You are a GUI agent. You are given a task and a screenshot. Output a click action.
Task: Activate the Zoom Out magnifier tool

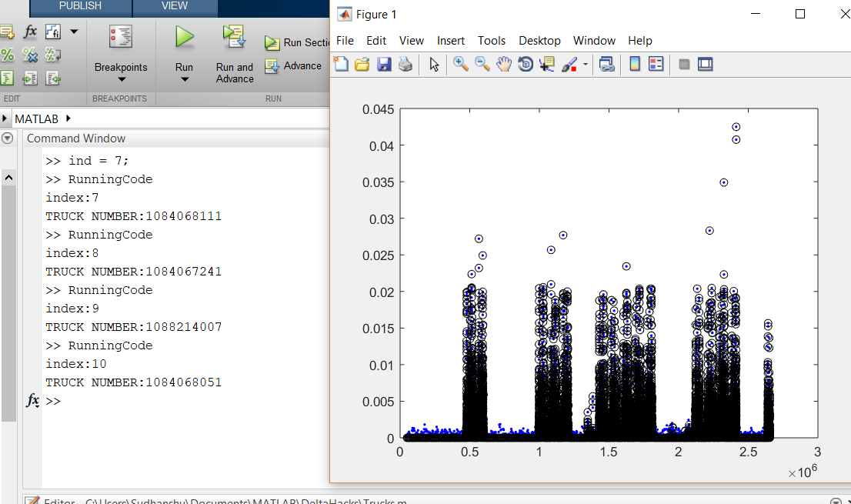[x=482, y=64]
